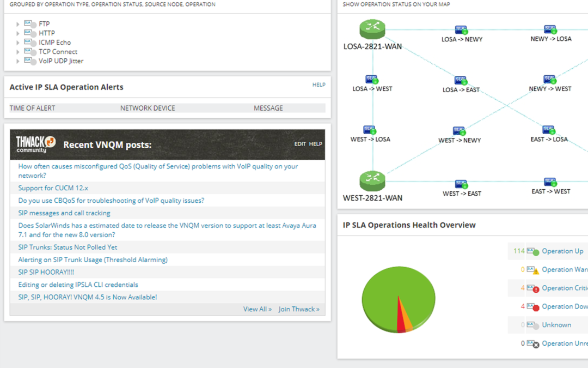
Task: Open Alerting on SIP Trunk Usage post
Action: pos(93,260)
